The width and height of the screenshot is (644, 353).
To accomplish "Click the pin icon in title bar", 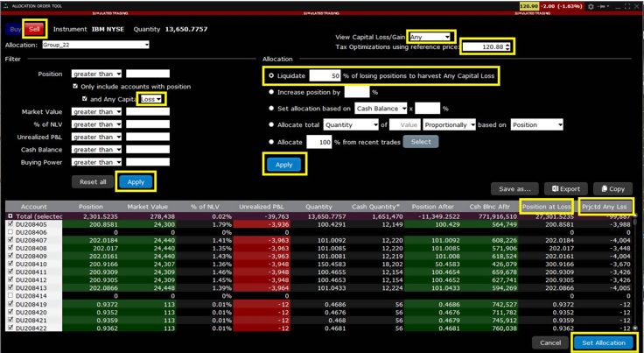I will pos(602,6).
